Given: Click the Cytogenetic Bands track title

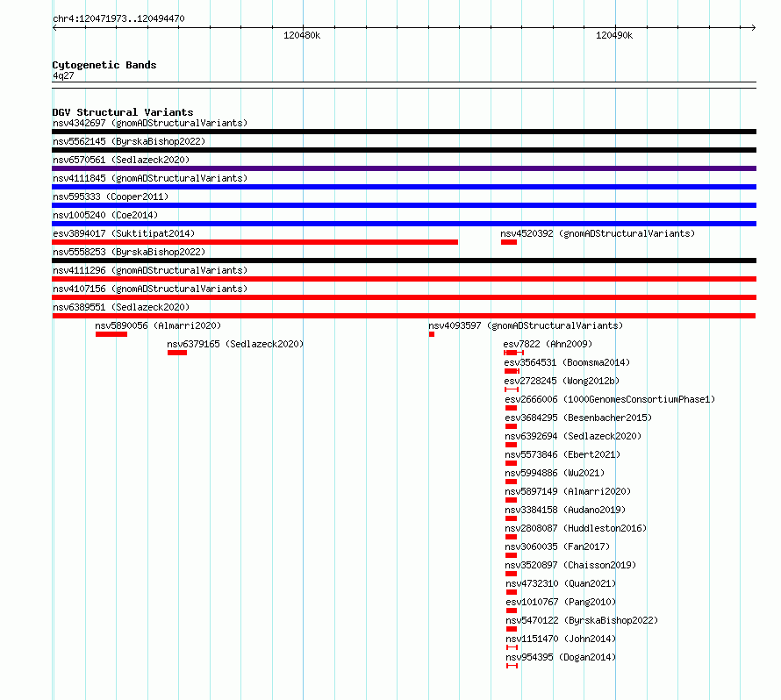Looking at the screenshot, I should pos(104,65).
